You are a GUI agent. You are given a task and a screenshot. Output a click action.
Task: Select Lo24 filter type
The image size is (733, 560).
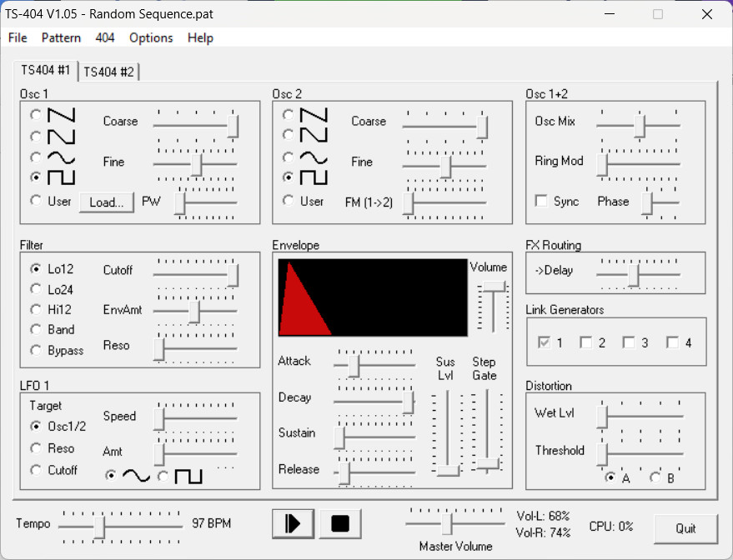click(x=36, y=289)
